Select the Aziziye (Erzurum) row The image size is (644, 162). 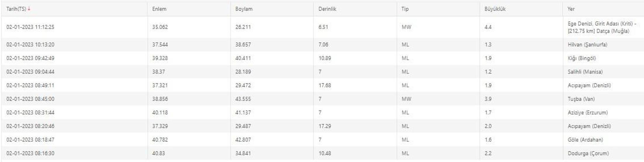322,112
